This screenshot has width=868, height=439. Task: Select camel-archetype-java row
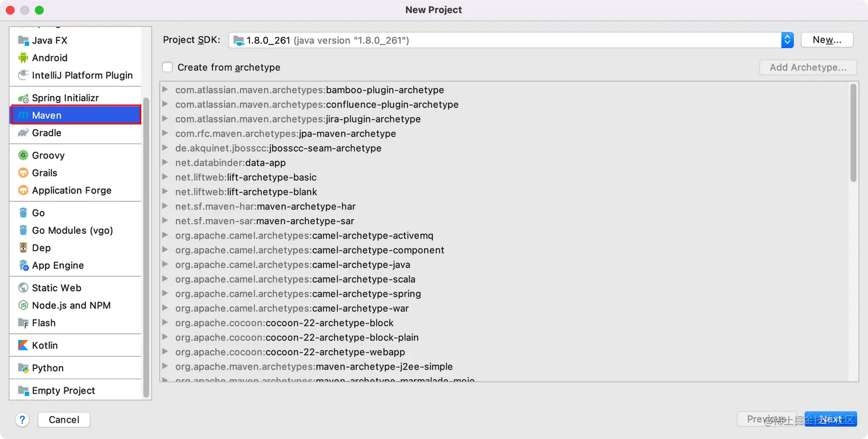505,265
